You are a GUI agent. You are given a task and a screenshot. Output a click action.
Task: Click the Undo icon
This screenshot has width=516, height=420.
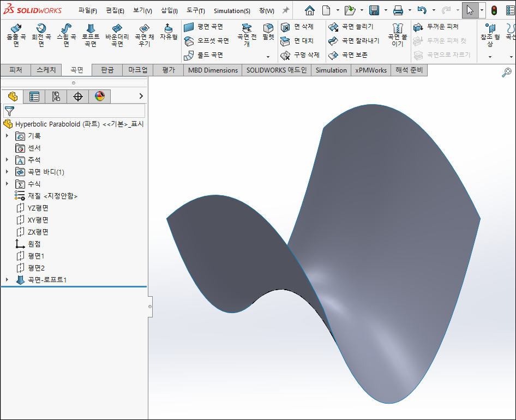pyautogui.click(x=422, y=10)
